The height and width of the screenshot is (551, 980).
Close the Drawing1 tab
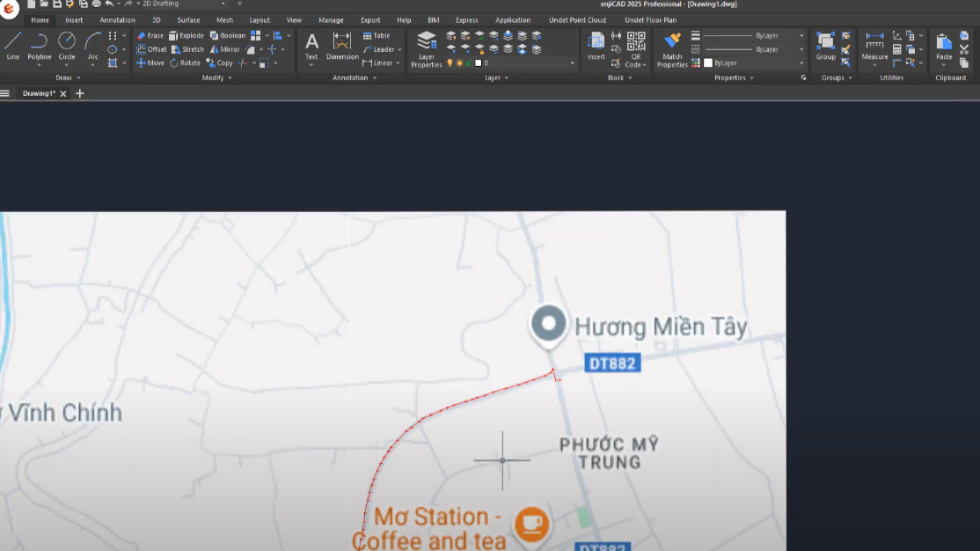coord(63,94)
